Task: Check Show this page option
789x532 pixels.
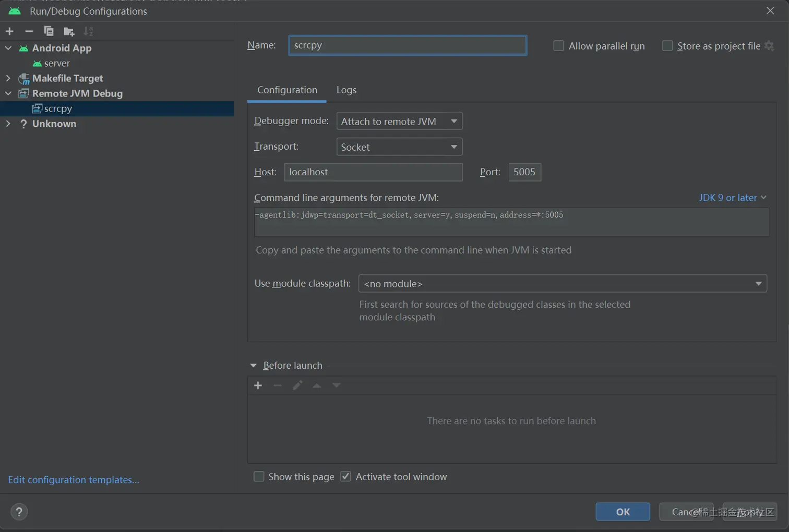Action: pos(259,477)
